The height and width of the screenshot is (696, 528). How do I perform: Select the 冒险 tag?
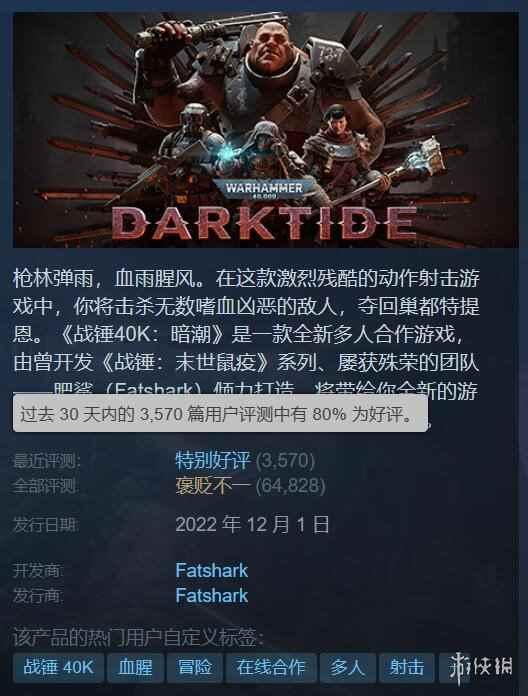(194, 667)
